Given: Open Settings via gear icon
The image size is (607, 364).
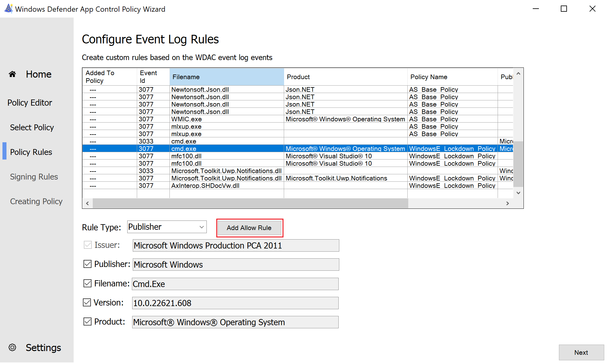Looking at the screenshot, I should 12,348.
